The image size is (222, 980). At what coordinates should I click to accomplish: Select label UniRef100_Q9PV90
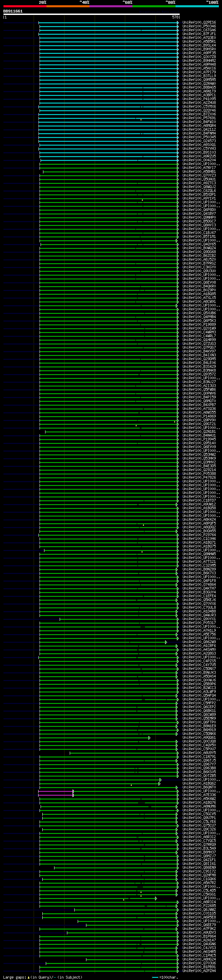point(199,420)
